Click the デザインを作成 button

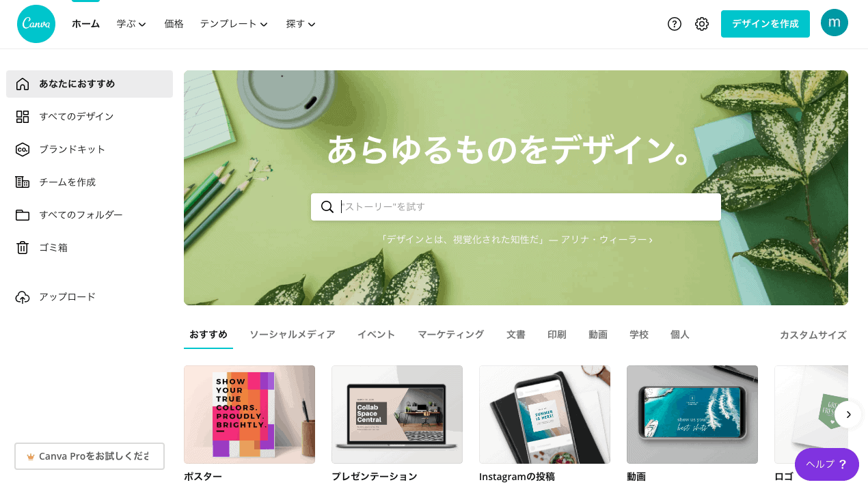coord(765,24)
